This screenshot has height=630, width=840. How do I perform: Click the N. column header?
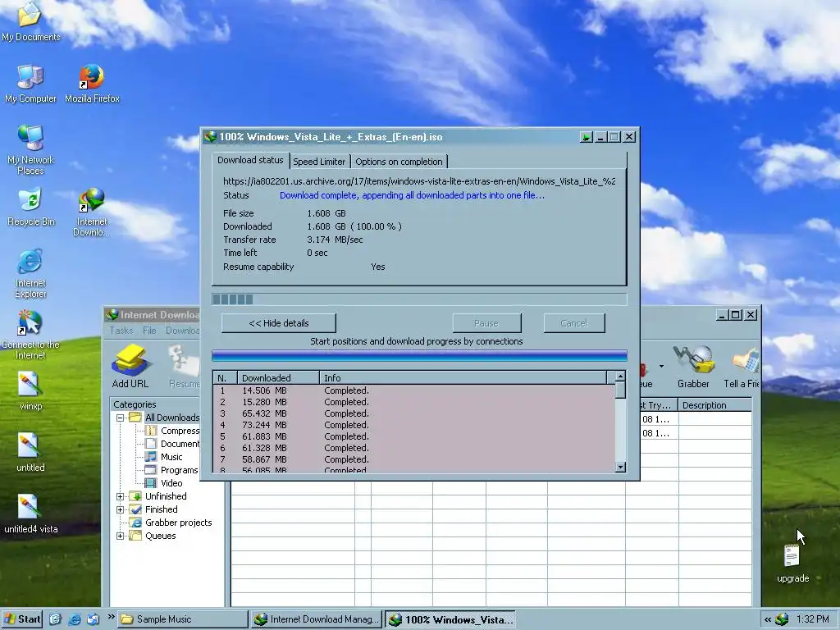pos(225,377)
